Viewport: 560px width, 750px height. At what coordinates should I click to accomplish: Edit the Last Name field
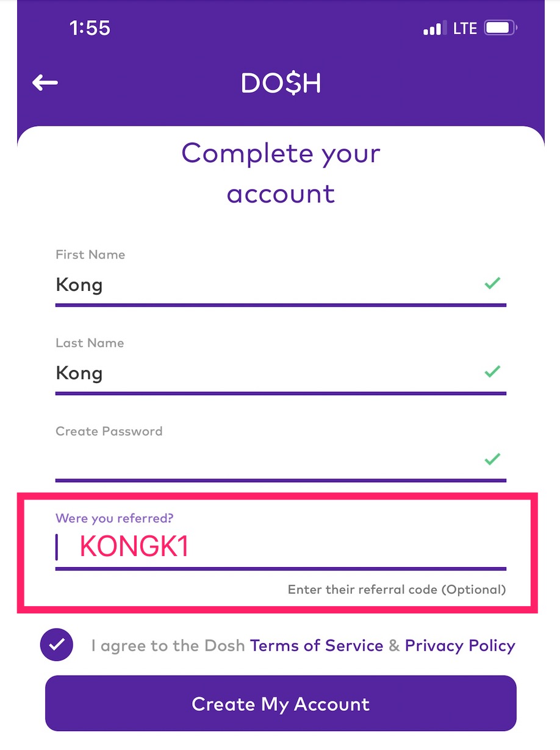[x=262, y=373]
